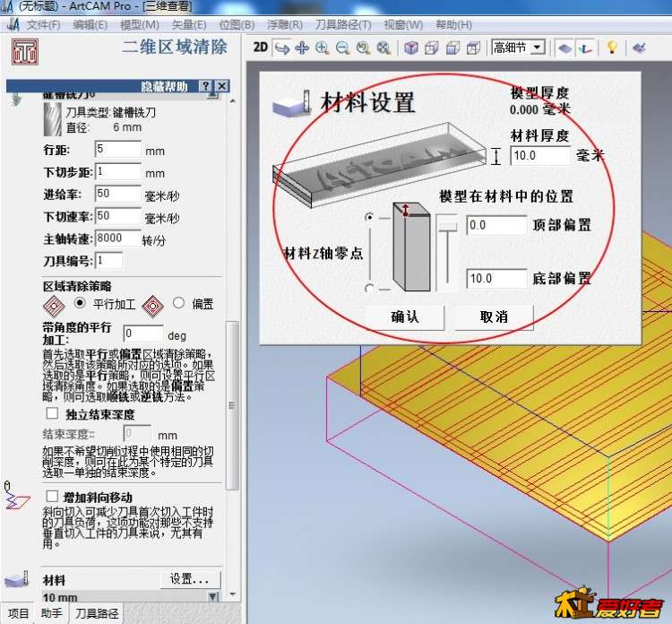The width and height of the screenshot is (672, 624).
Task: Close the help panel with X
Action: coord(222,86)
